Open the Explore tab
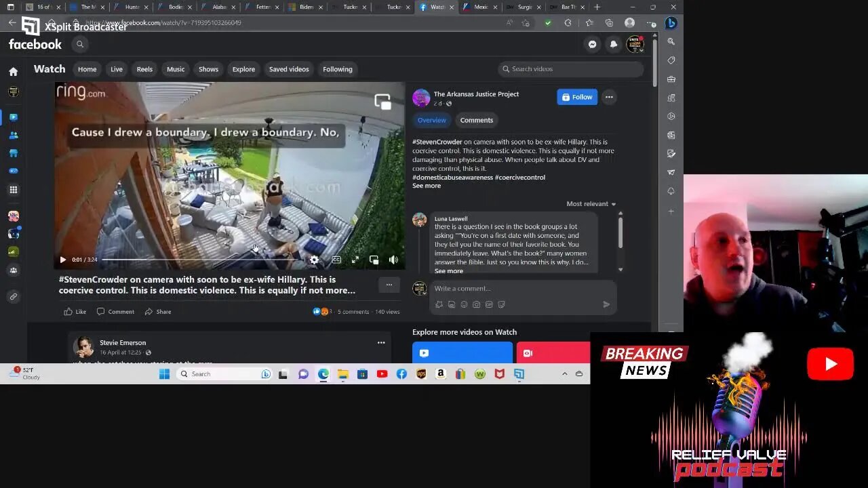 (243, 69)
